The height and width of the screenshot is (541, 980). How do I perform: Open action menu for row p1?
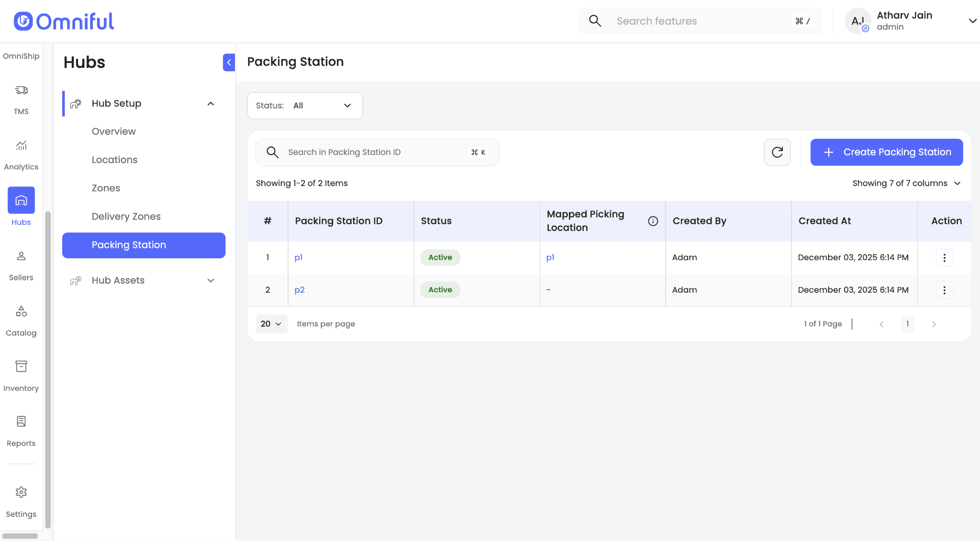click(944, 258)
